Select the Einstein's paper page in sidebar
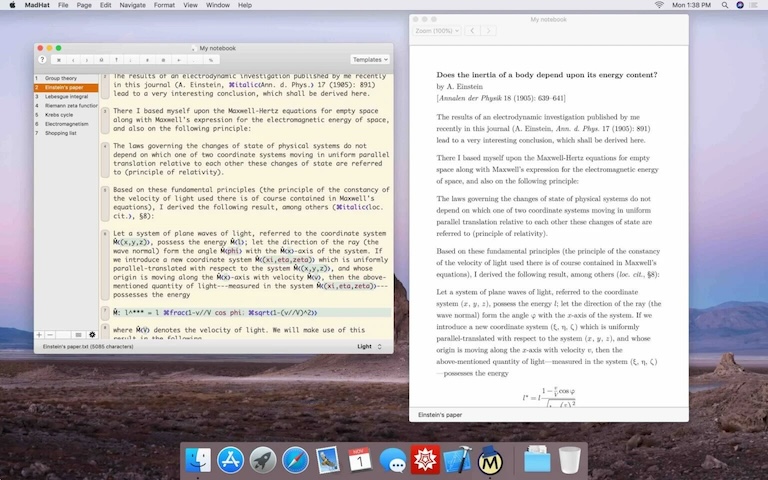Screen dimensions: 768x480 (x=66, y=87)
